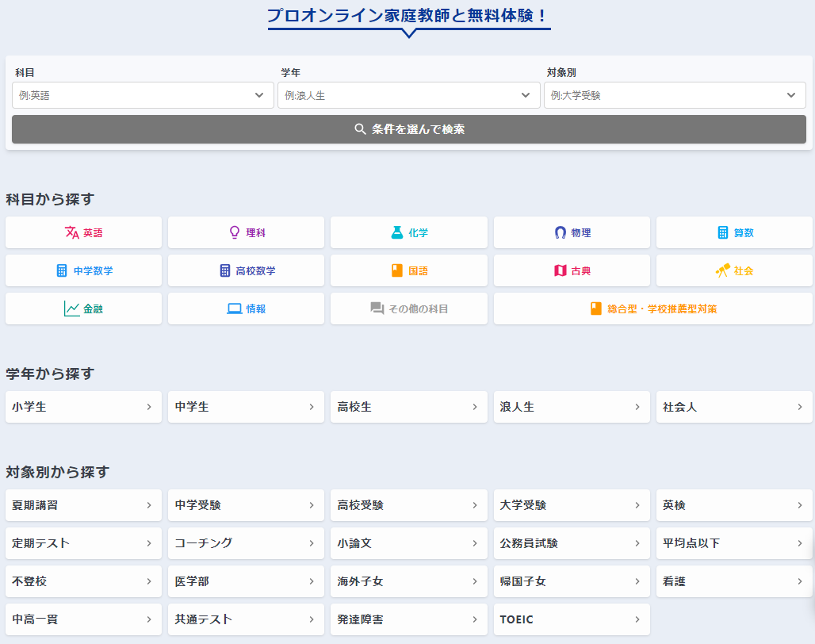The image size is (815, 644).
Task: Open the 英検 link
Action: (x=734, y=504)
